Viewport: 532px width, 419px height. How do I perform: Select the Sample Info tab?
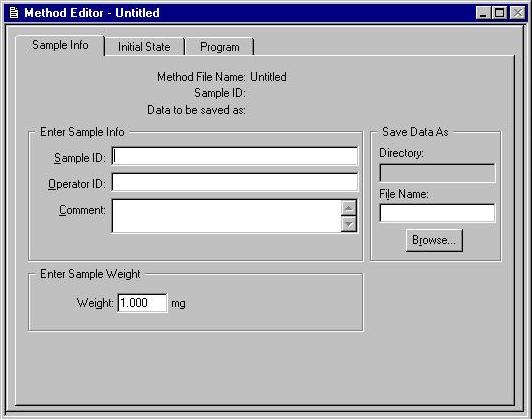point(60,45)
